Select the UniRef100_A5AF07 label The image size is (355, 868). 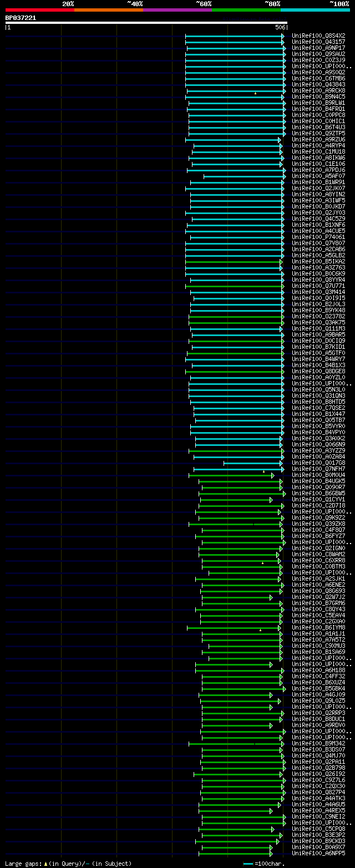(x=318, y=176)
